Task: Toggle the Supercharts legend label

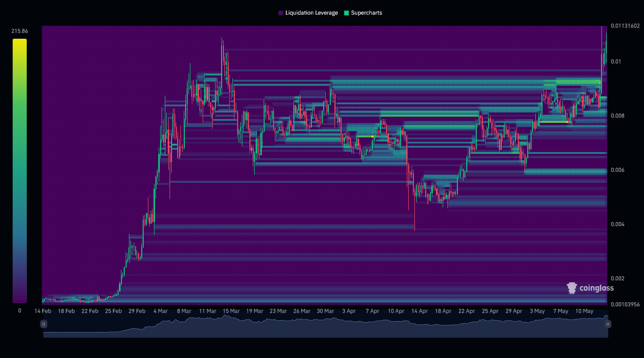Action: pos(366,13)
